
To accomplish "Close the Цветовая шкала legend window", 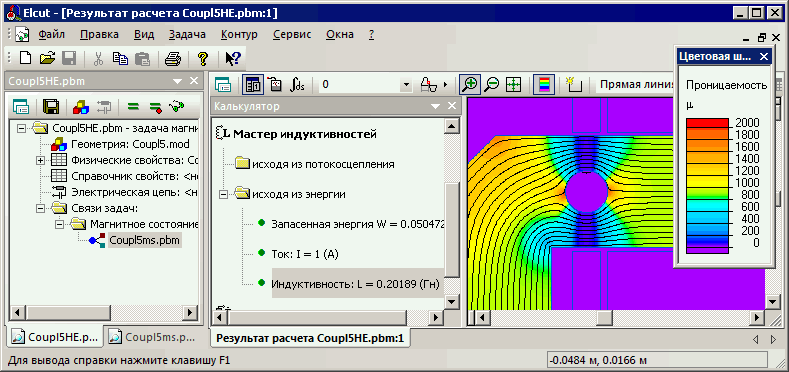I will [763, 56].
